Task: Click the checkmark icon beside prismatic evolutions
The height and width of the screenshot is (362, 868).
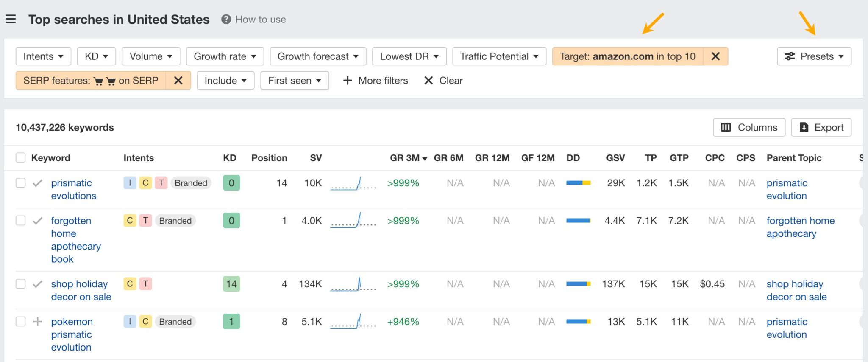Action: [38, 183]
